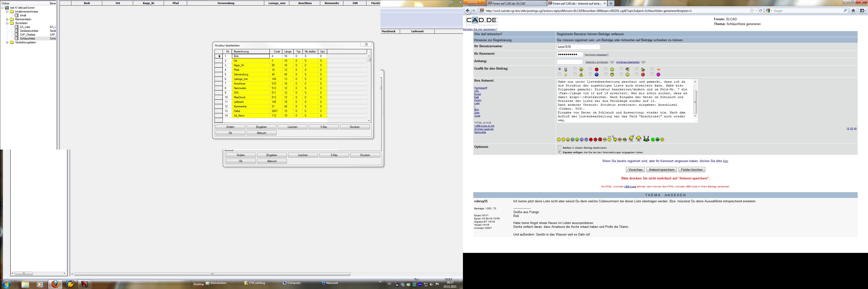Open the 'Kennwort vergessen?' link

tap(597, 54)
